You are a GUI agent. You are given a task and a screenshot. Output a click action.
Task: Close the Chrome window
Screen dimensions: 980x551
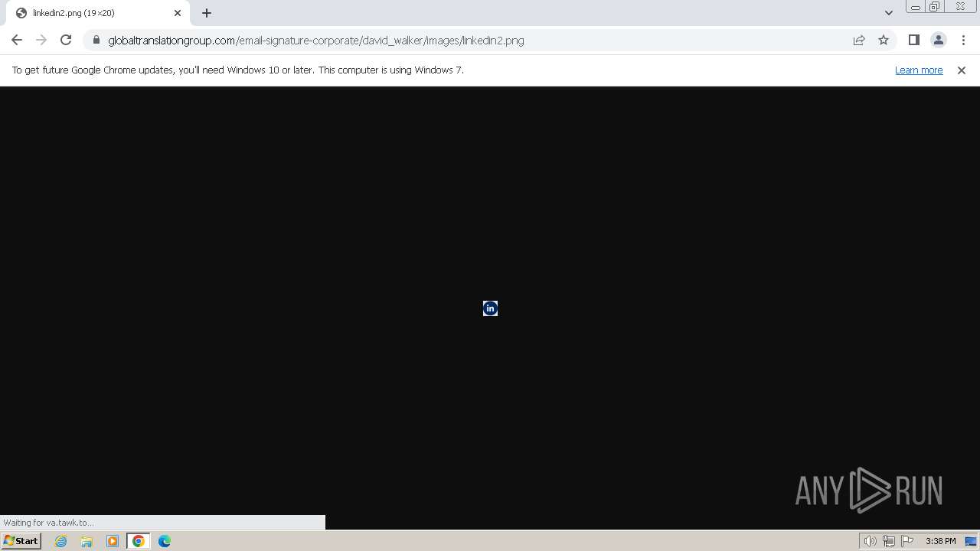[960, 7]
